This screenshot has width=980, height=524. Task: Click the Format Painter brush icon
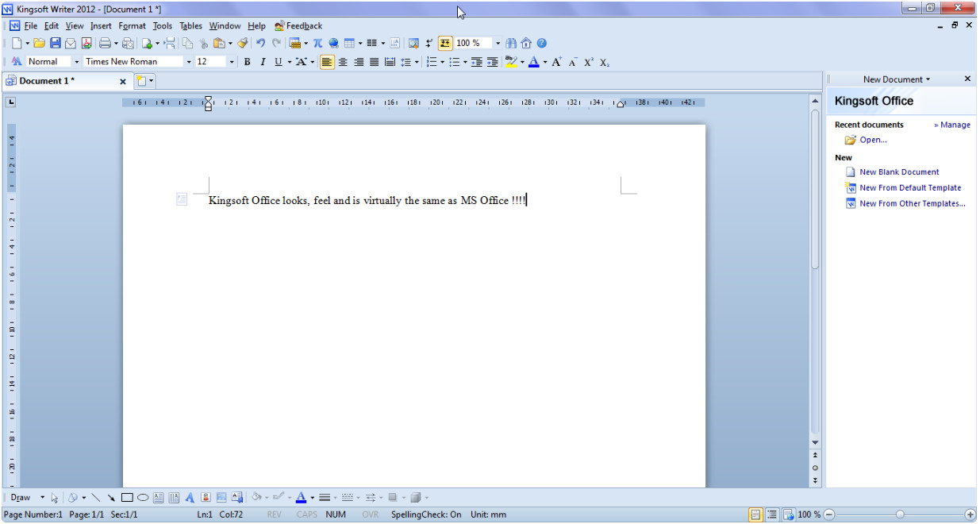click(x=243, y=43)
